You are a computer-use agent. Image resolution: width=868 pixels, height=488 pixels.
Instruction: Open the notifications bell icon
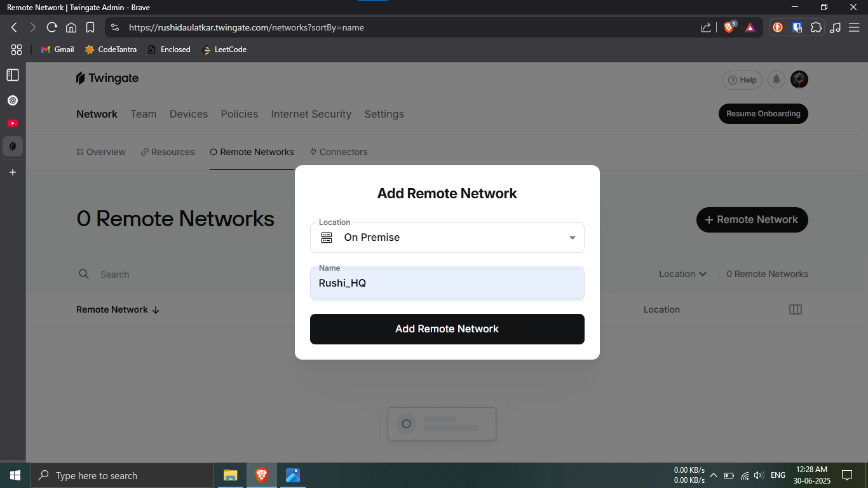click(776, 79)
